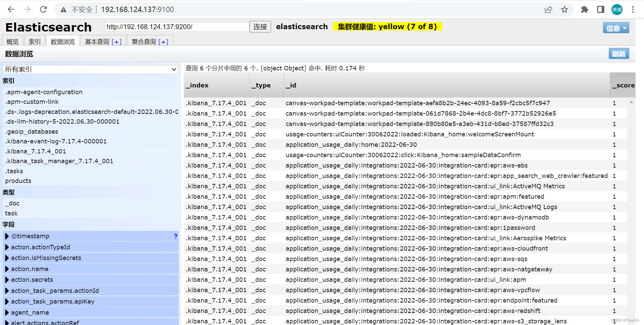Open the epr:aws-ebs result row
This screenshot has height=325, width=644.
[406, 165]
